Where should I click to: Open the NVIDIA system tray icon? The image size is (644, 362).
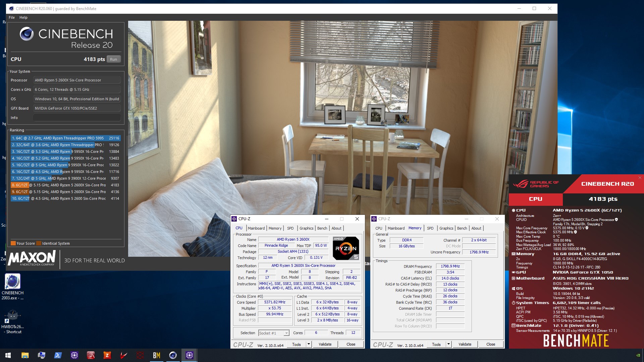point(638,356)
